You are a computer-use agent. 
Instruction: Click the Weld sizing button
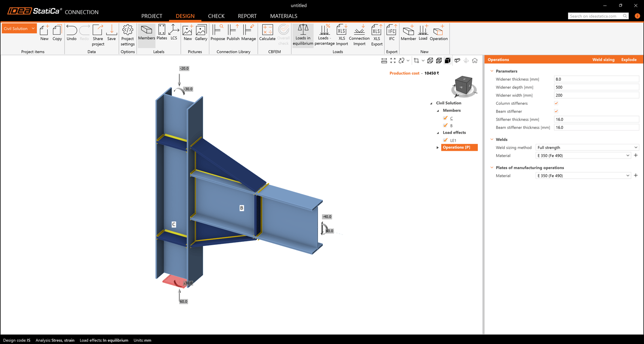coord(603,60)
